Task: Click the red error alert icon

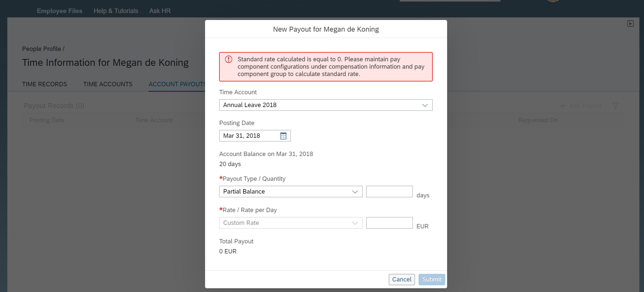Action: click(229, 59)
